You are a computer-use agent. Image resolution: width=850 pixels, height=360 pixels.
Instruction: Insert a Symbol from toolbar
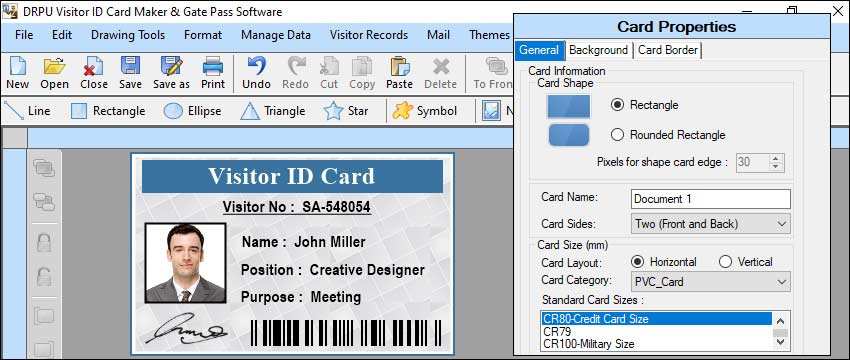pos(425,111)
